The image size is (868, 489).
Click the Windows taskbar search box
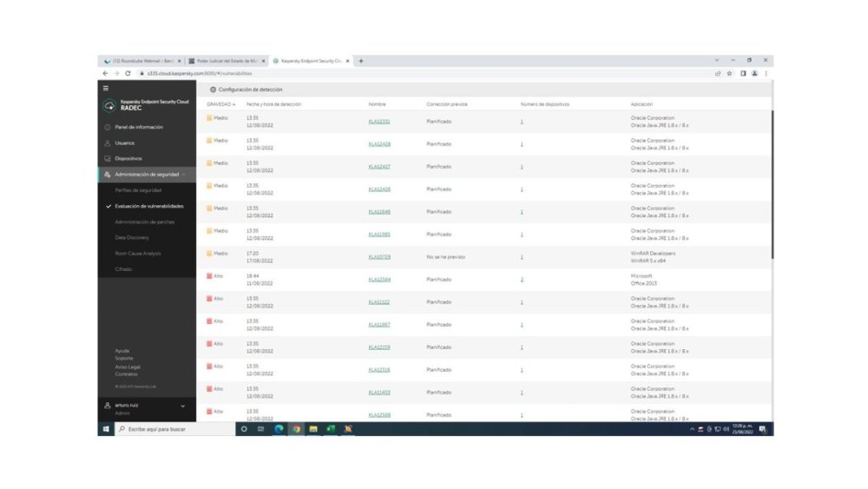point(175,429)
